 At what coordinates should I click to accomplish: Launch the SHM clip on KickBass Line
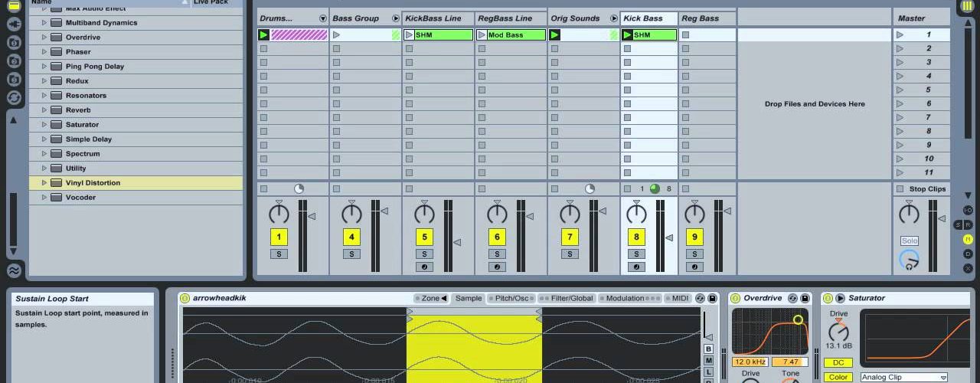pos(409,34)
